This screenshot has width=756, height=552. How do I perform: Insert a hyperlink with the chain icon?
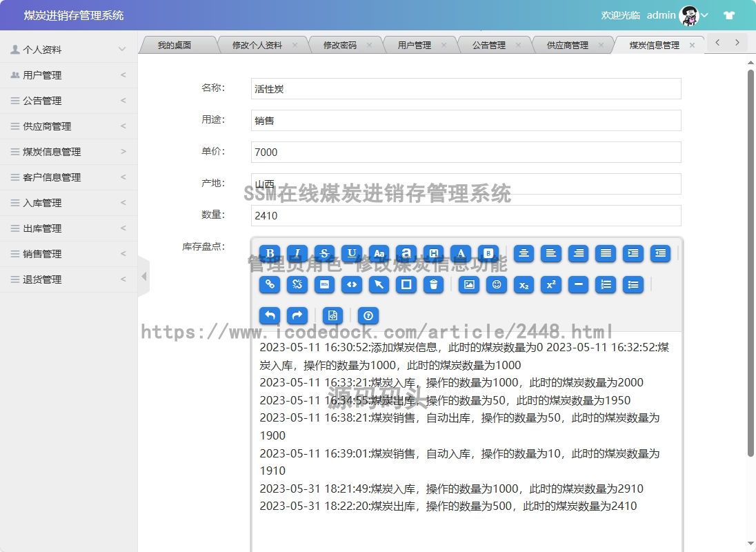[270, 284]
